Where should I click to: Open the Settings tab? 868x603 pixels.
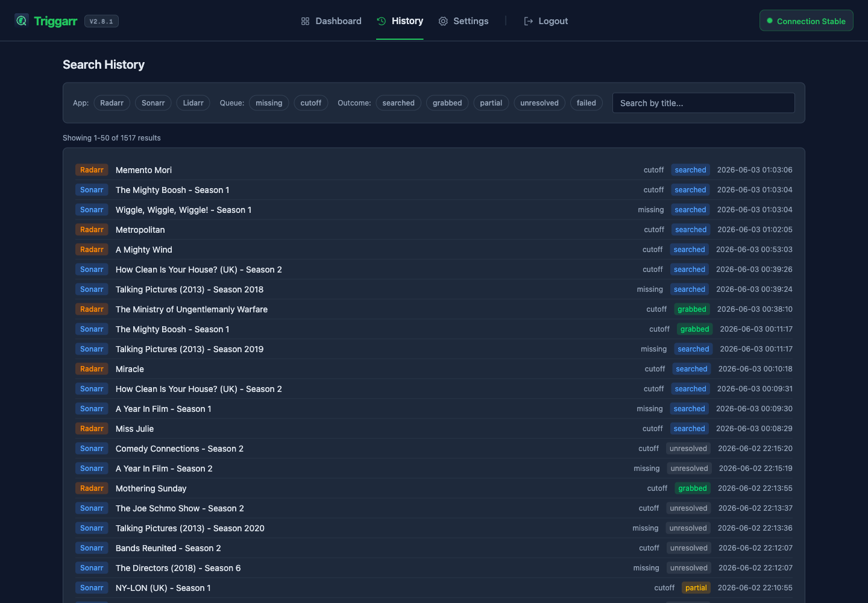pos(463,21)
